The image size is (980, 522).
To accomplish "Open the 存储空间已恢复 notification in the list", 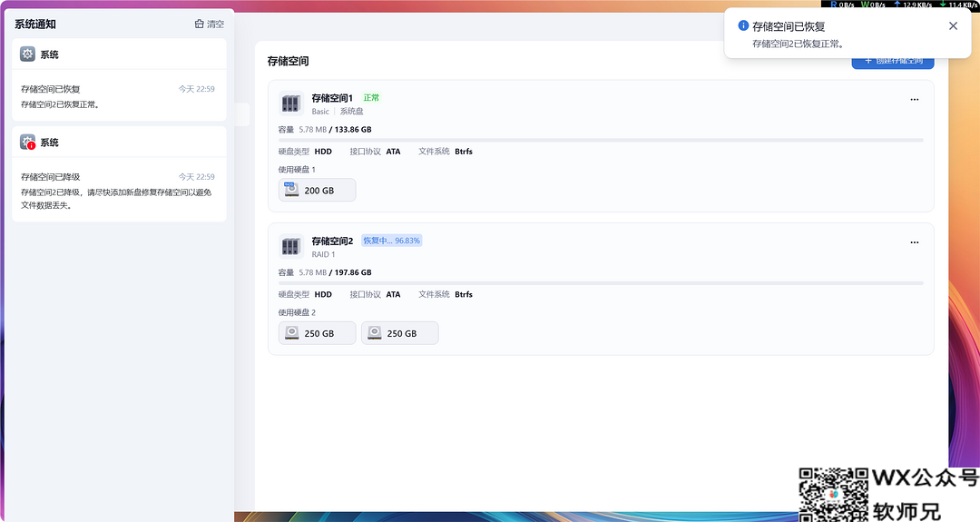I will click(119, 95).
